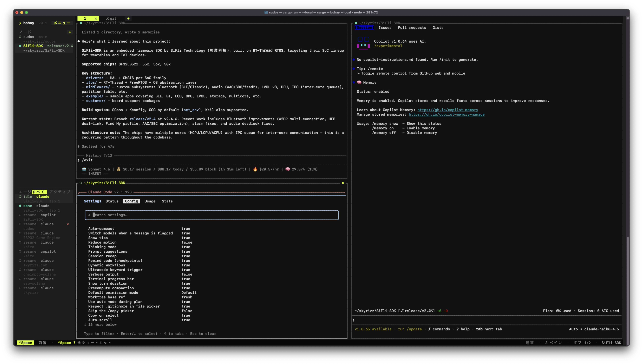Click the 16 more below indicator
The image size is (643, 364).
pyautogui.click(x=100, y=324)
